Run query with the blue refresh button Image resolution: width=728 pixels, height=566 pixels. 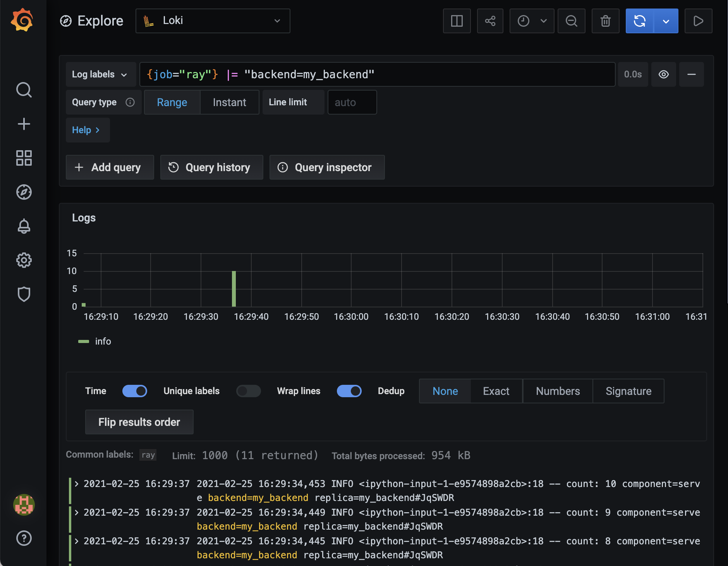[x=640, y=21]
